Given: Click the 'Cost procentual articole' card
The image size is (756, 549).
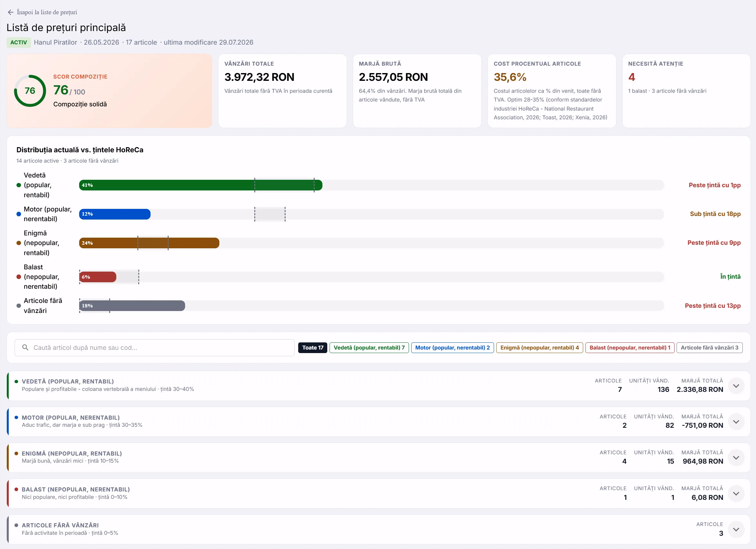Looking at the screenshot, I should point(552,91).
